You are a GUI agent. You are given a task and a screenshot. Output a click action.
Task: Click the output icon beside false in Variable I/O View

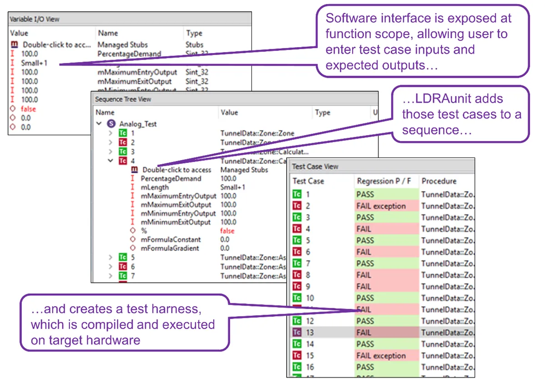click(13, 108)
